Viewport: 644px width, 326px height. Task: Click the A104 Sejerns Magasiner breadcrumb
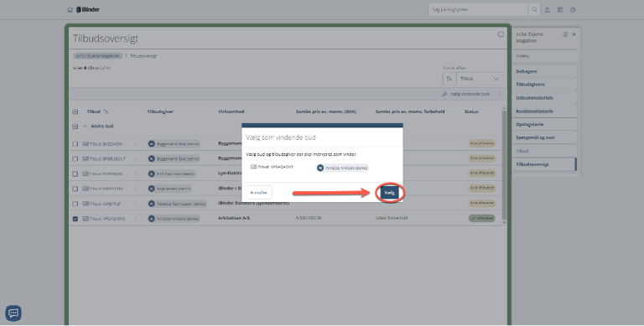[x=98, y=56]
